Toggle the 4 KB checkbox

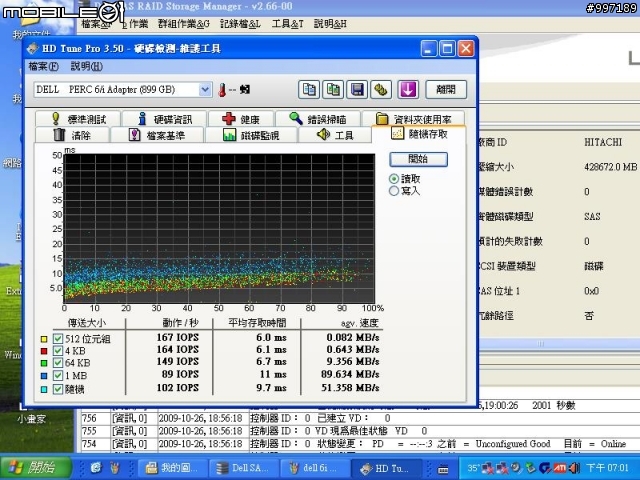point(58,351)
